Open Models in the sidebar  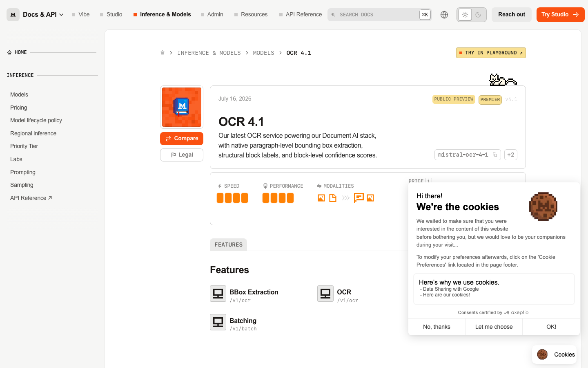click(x=19, y=94)
